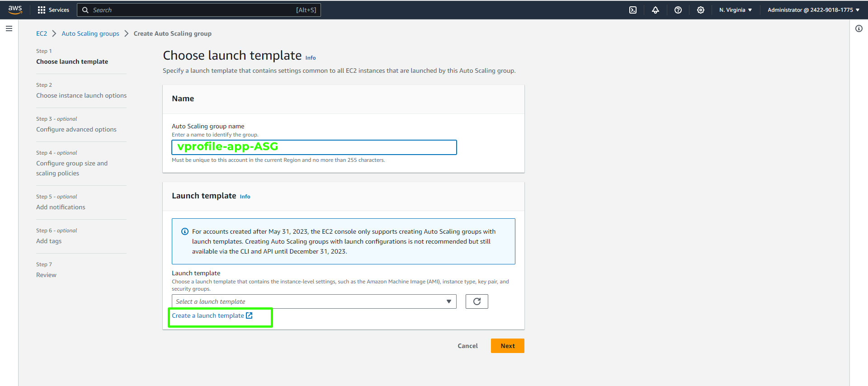
Task: Open the info panel icon at right edge
Action: 859,28
